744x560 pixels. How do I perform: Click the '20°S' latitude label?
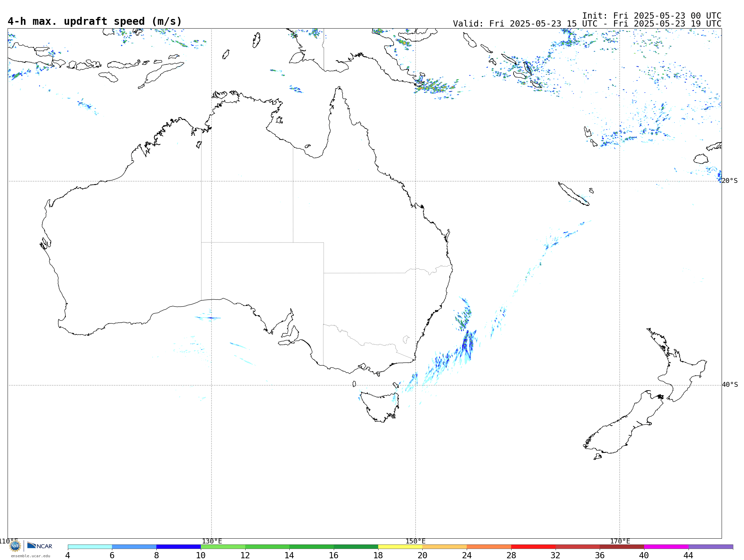[x=730, y=181]
